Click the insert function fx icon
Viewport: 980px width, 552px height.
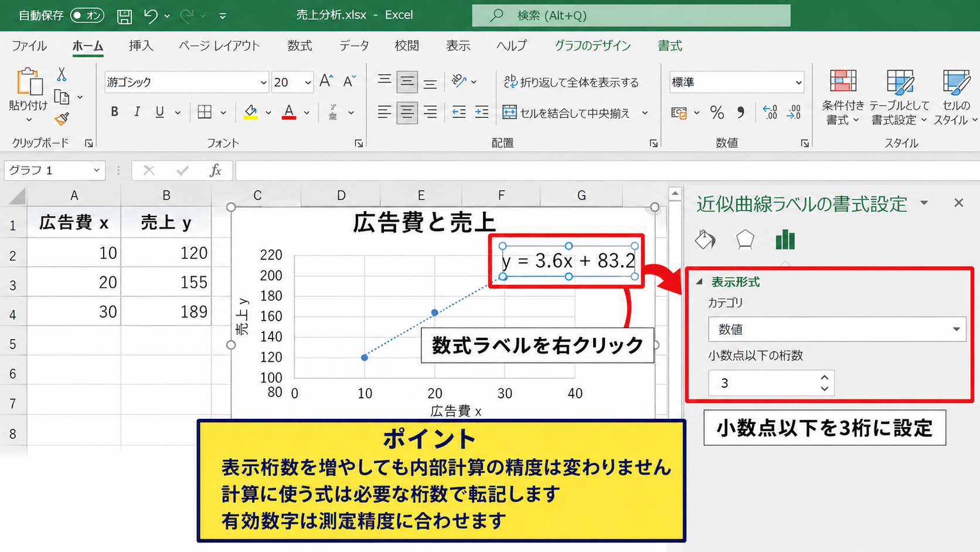click(x=216, y=171)
